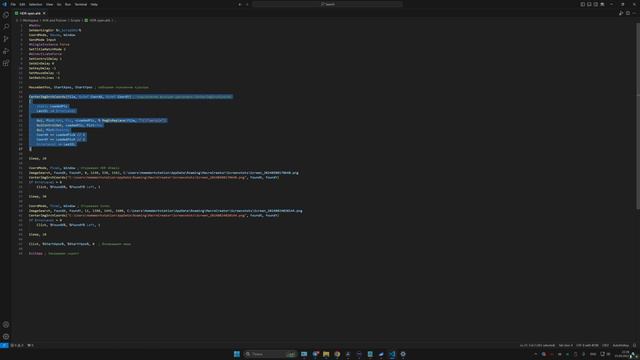Click the Scripts folder in breadcrumb
The width and height of the screenshot is (640, 360).
tap(75, 20)
